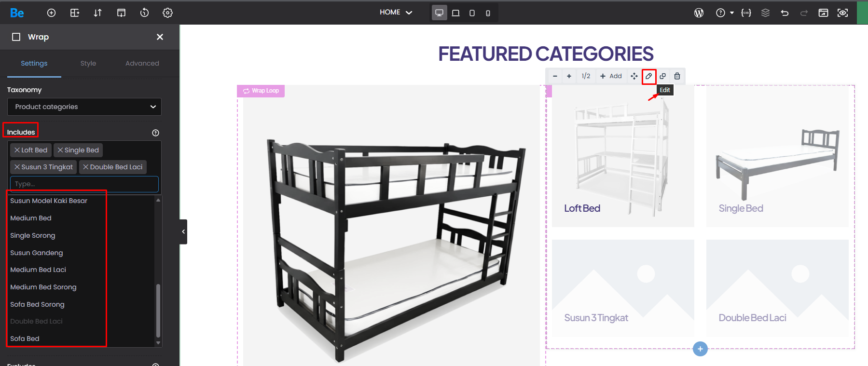
Task: Switch to laptop device preview
Action: coord(455,13)
